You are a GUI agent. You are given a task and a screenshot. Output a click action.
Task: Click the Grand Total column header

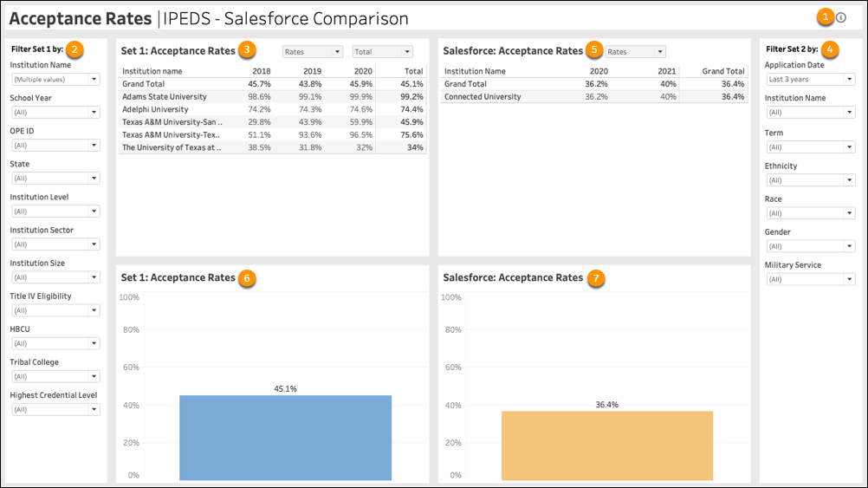723,71
